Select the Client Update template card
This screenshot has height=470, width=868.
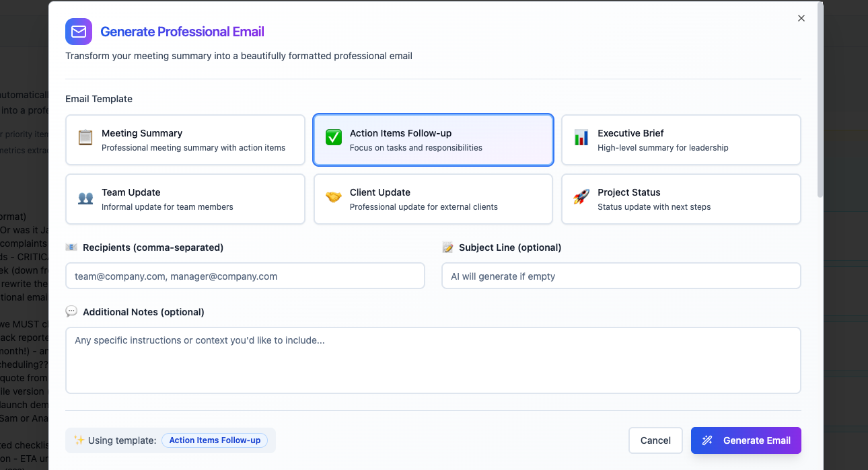point(433,199)
